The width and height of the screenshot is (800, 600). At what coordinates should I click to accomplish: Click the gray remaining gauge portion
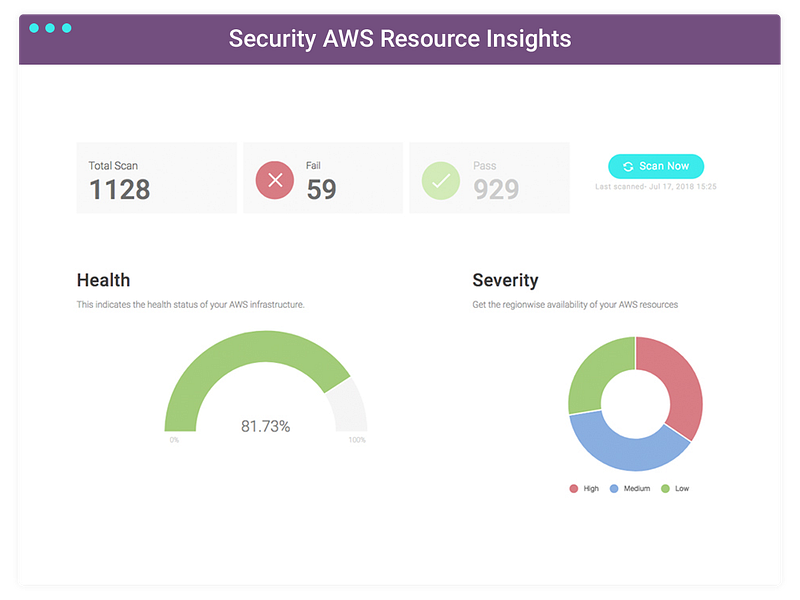click(x=349, y=406)
